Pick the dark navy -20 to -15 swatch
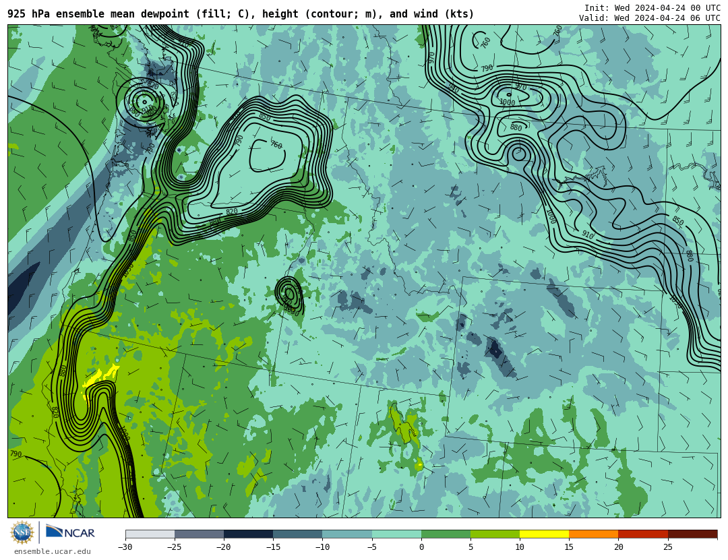The image size is (728, 560). pyautogui.click(x=248, y=534)
